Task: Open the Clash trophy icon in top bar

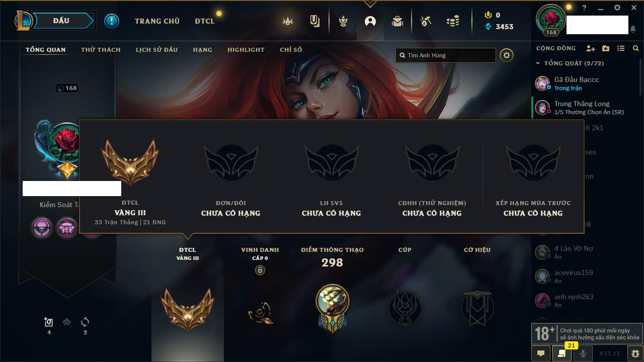Action: click(343, 21)
